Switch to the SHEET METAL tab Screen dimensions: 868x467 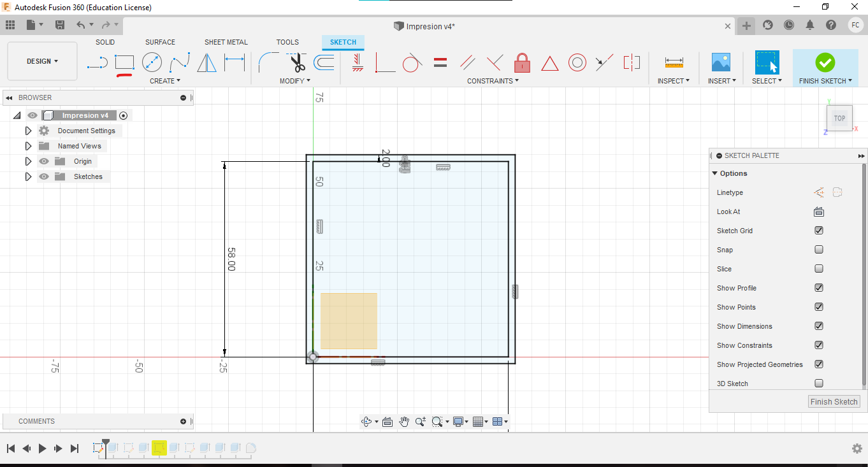(x=226, y=42)
